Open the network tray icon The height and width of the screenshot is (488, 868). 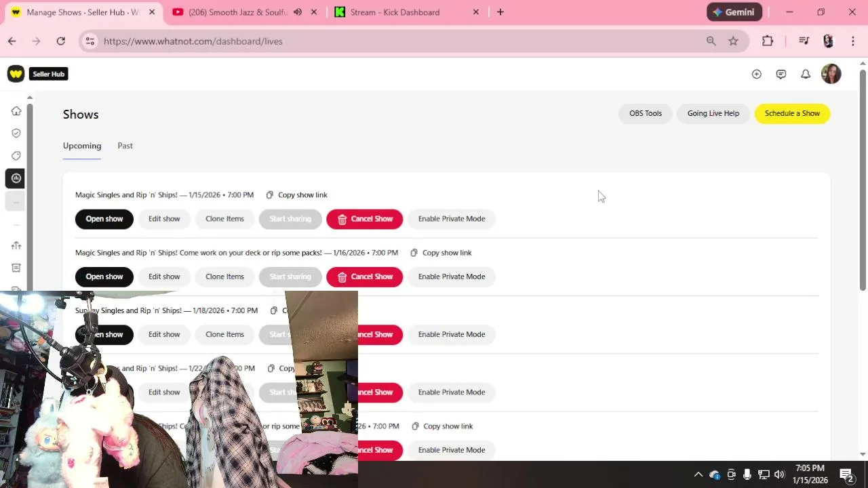coord(763,474)
